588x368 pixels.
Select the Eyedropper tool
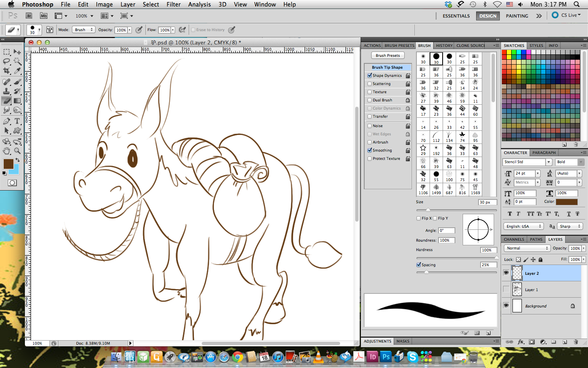tap(17, 70)
